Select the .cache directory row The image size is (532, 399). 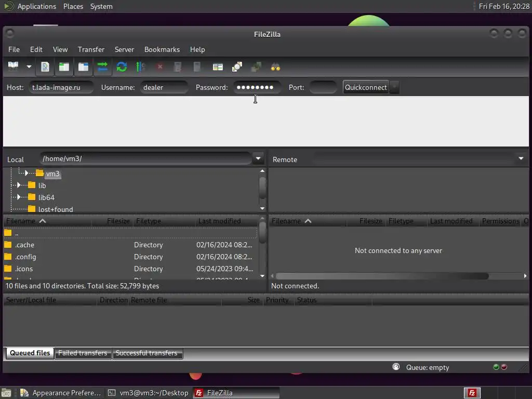coord(130,245)
